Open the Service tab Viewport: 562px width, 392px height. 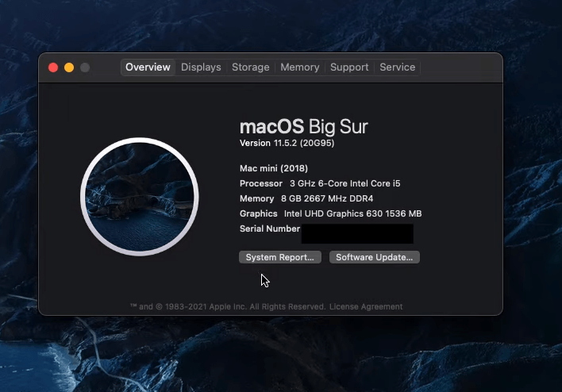397,67
